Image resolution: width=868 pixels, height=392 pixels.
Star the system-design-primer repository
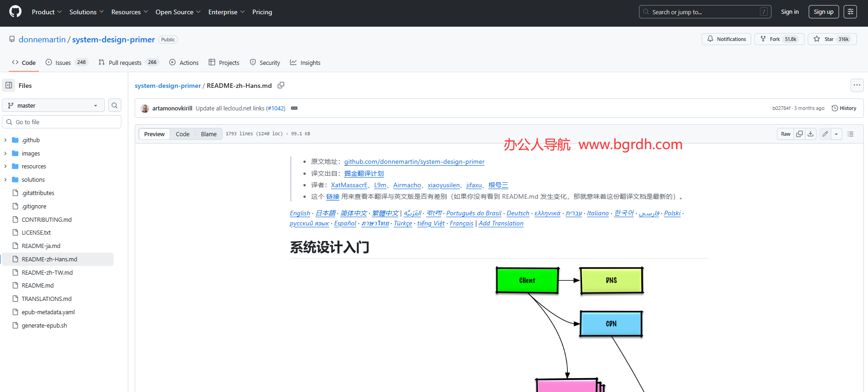[x=832, y=39]
